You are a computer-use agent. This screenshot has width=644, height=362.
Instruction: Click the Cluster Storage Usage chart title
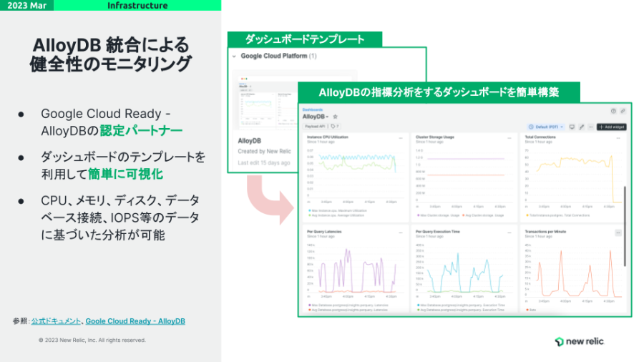pos(435,137)
